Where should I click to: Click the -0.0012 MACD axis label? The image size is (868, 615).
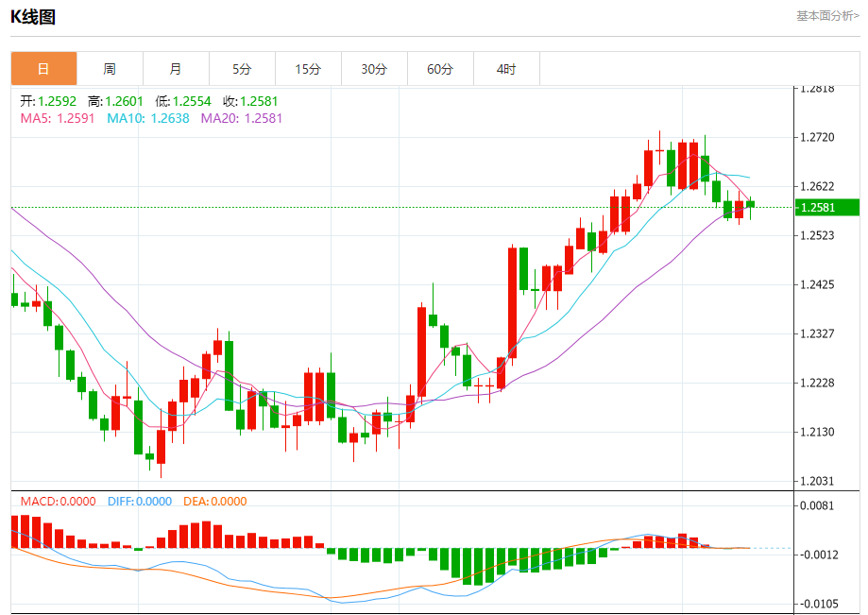click(x=818, y=555)
